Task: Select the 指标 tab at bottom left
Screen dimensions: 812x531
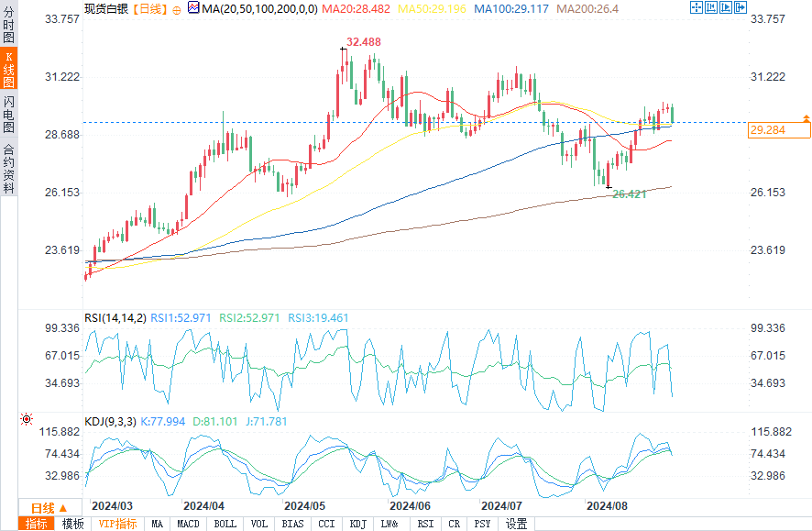Action: click(x=38, y=524)
